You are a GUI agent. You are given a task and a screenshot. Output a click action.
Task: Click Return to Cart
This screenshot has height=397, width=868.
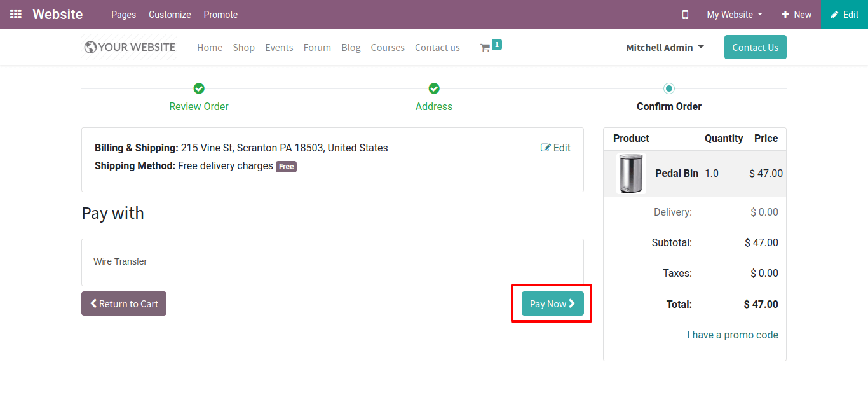coord(124,303)
